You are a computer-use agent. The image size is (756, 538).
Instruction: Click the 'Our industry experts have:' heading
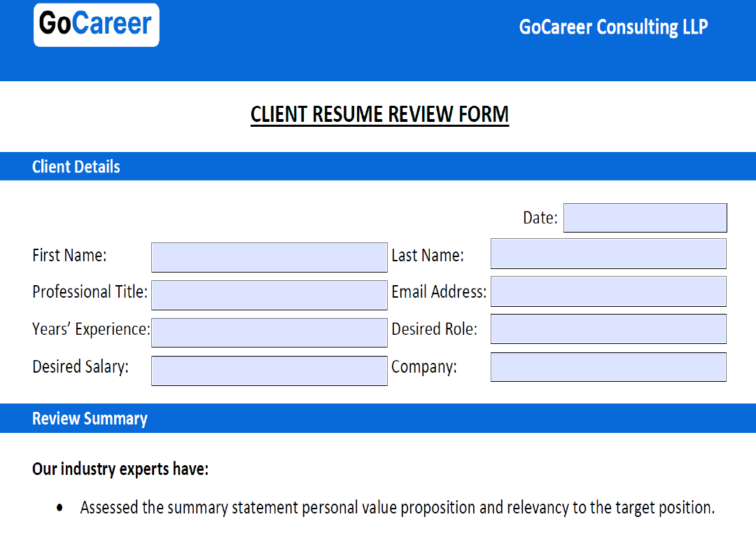click(120, 469)
